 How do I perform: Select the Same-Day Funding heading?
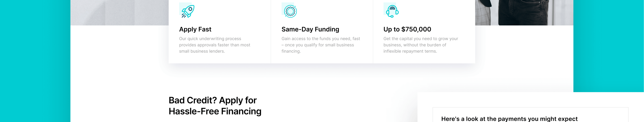(310, 29)
